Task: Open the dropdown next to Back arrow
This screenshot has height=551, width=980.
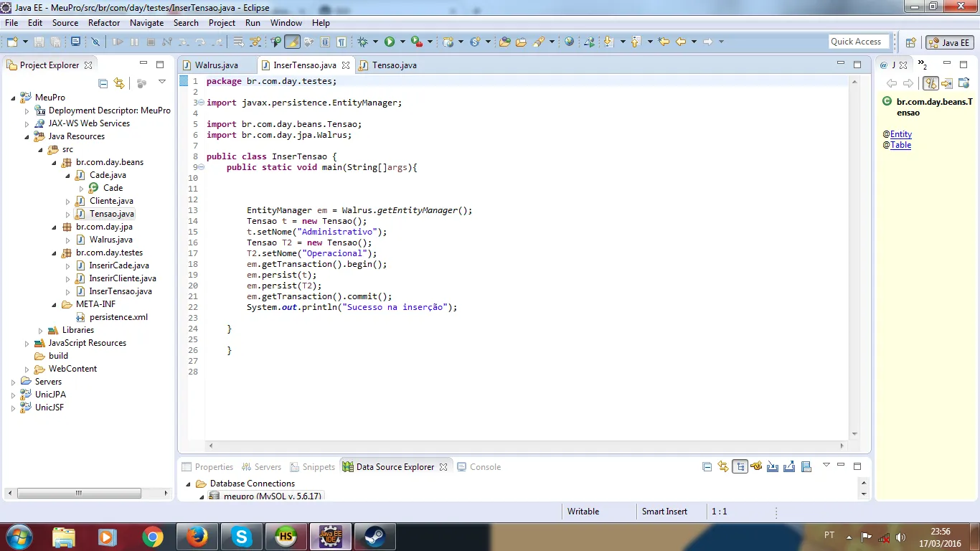Action: coord(694,42)
